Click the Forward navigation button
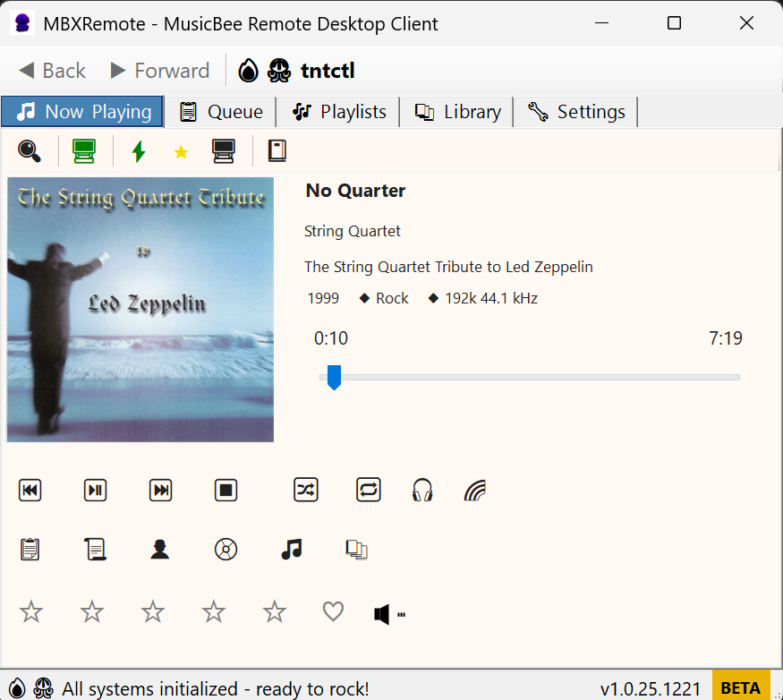Image resolution: width=783 pixels, height=700 pixels. tap(159, 70)
